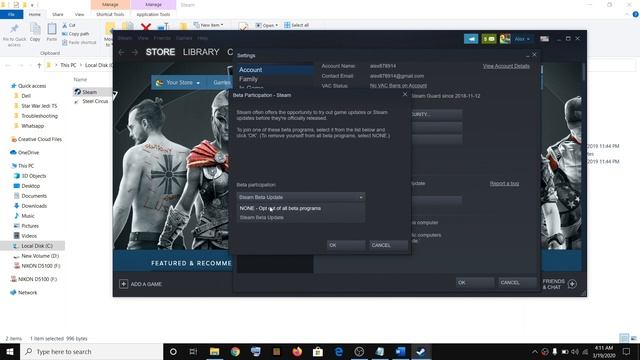The image size is (640, 360).
Task: Choose Steam Beta Update from the open list
Action: pyautogui.click(x=301, y=218)
